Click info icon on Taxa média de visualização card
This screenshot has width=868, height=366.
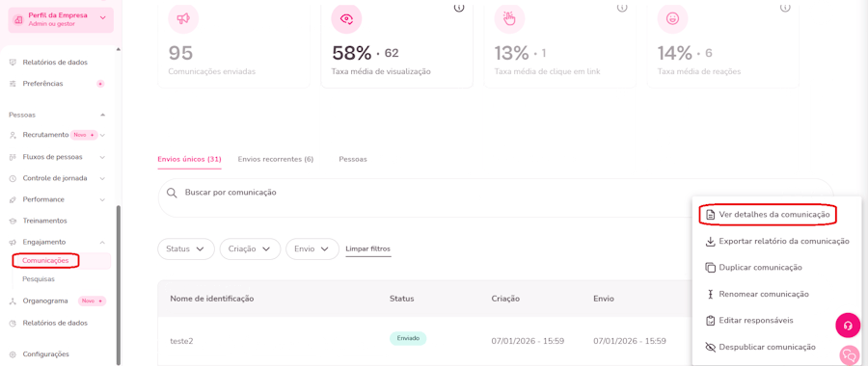(459, 7)
